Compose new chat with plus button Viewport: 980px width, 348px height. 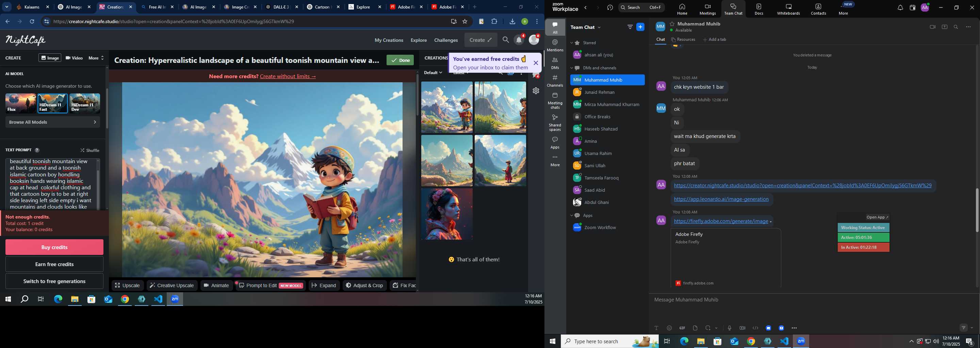coord(641,27)
